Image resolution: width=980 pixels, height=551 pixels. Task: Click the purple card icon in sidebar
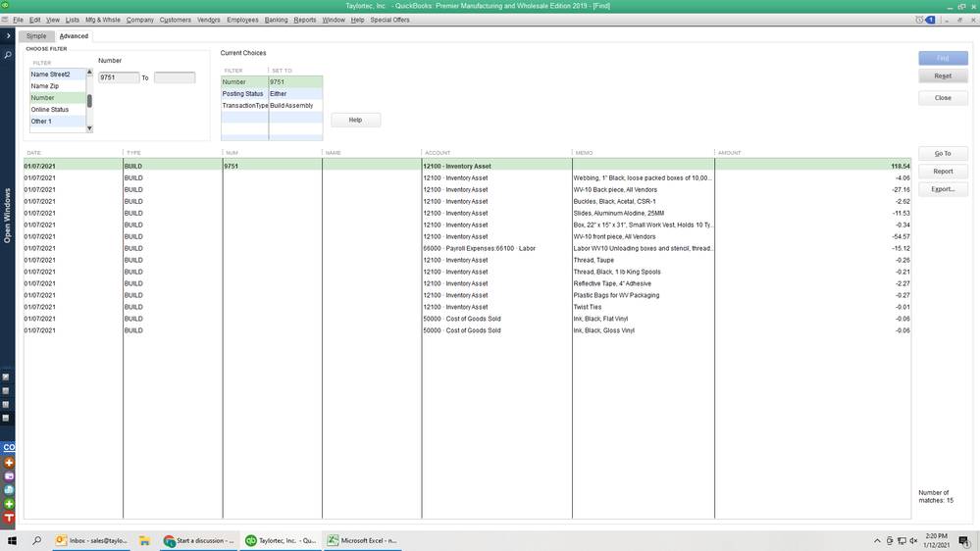(x=9, y=476)
